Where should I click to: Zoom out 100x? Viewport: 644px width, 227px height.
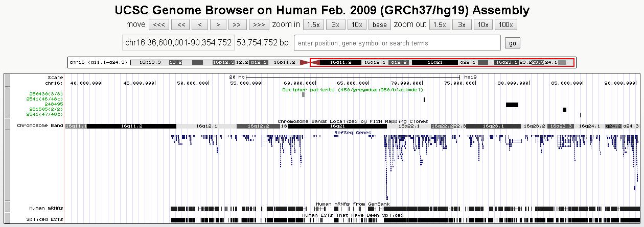coord(505,24)
